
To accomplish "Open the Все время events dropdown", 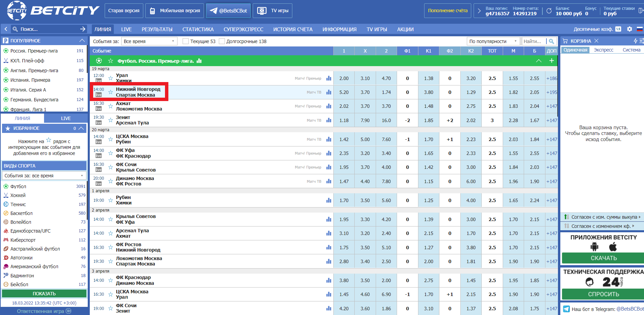I will coord(149,41).
